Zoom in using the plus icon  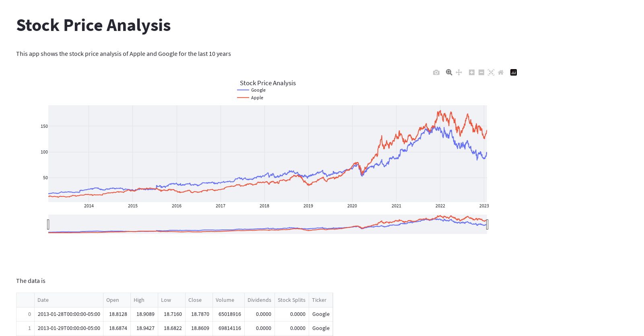pyautogui.click(x=472, y=72)
